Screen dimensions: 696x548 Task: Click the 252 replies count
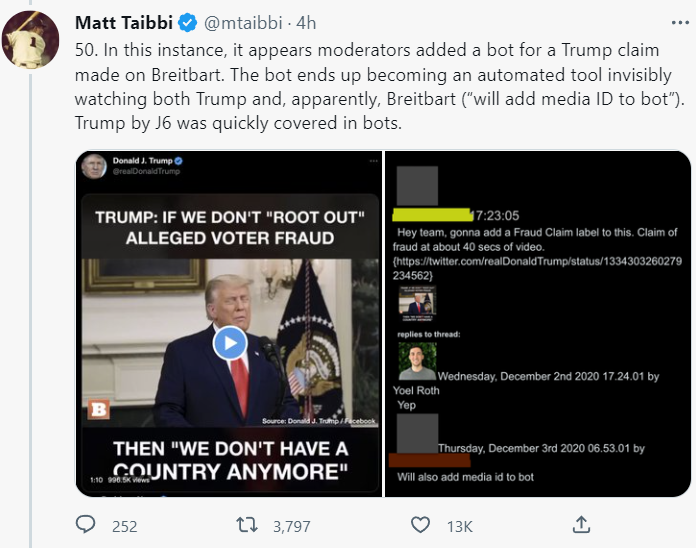(125, 526)
